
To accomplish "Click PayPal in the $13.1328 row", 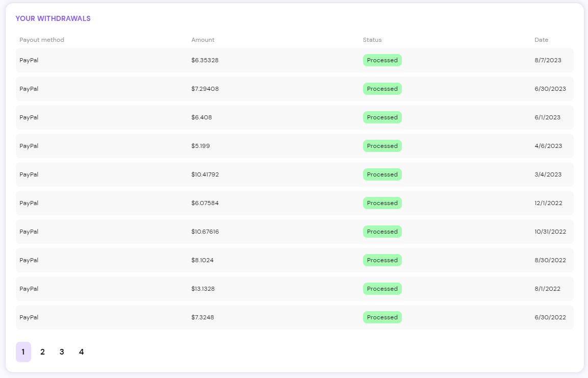I will [x=29, y=288].
